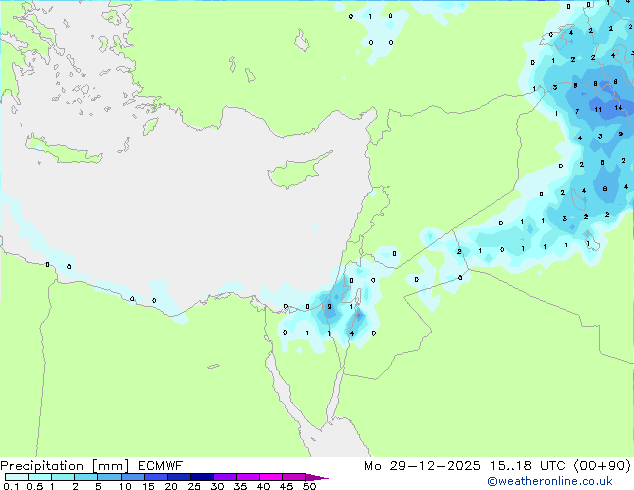Click the '14' precipitation value on map

point(618,108)
